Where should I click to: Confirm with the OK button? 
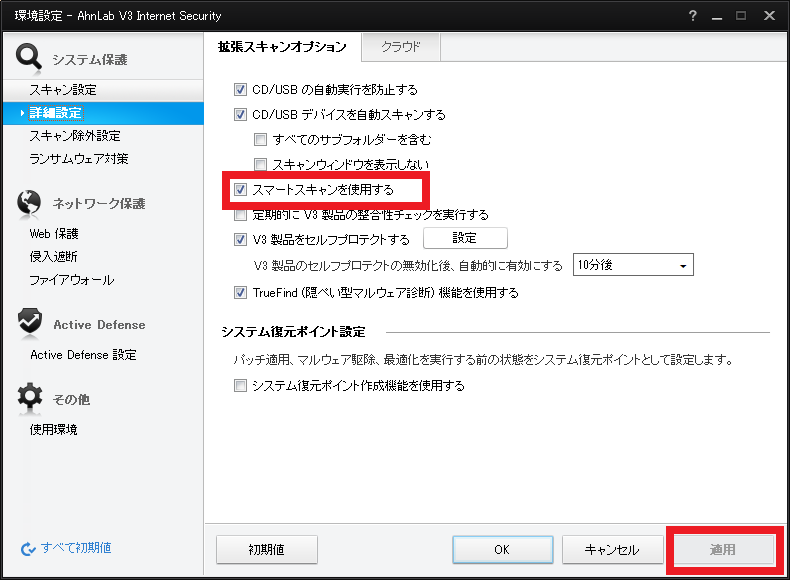[x=502, y=549]
